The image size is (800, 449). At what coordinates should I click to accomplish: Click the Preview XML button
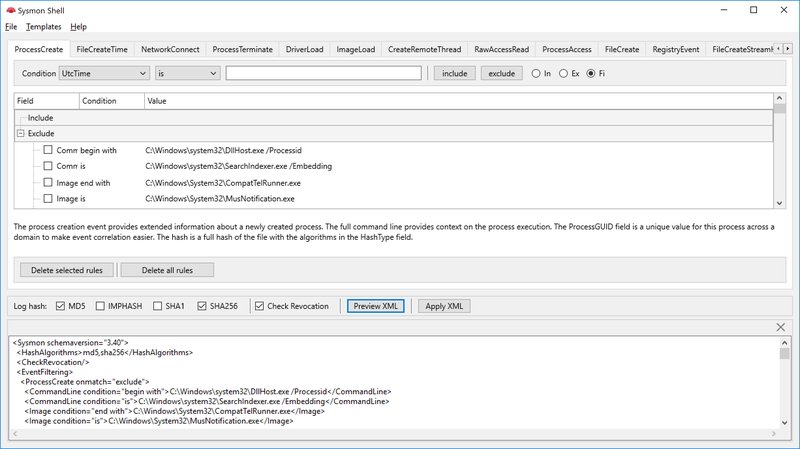click(x=376, y=306)
